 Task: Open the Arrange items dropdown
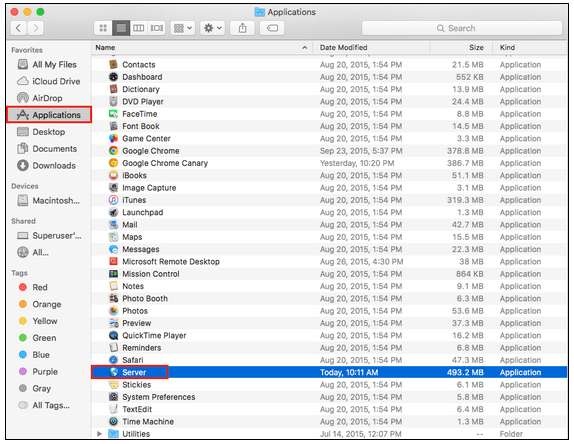pyautogui.click(x=183, y=28)
